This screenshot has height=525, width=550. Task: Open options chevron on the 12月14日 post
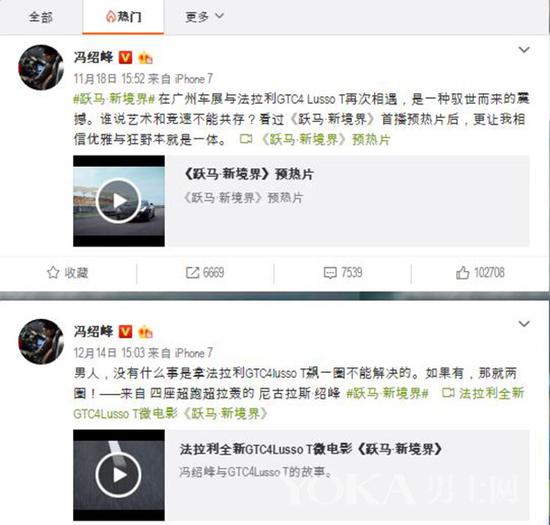point(524,324)
